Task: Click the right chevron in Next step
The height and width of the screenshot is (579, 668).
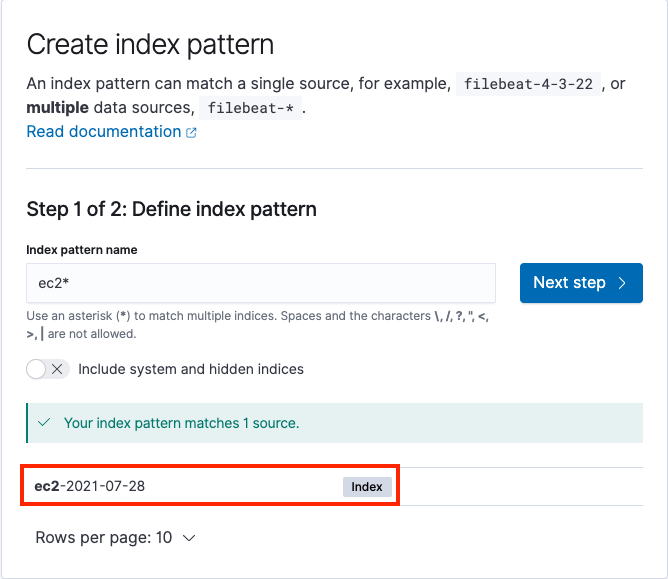Action: (x=622, y=283)
